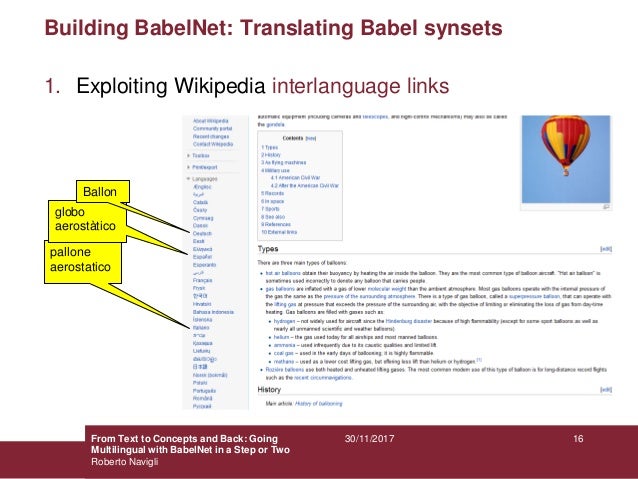Viewport: 638px width, 479px height.
Task: Open Recent changes in the sidebar
Action: (211, 136)
